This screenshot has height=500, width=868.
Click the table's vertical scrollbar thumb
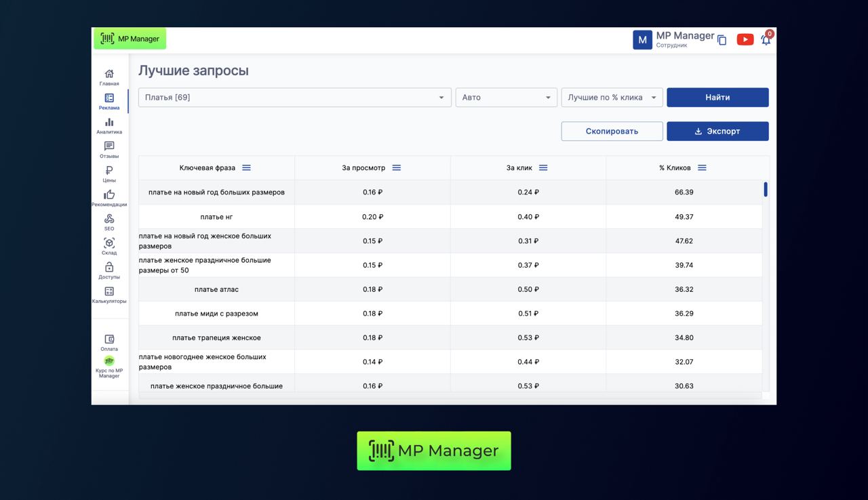coord(766,189)
